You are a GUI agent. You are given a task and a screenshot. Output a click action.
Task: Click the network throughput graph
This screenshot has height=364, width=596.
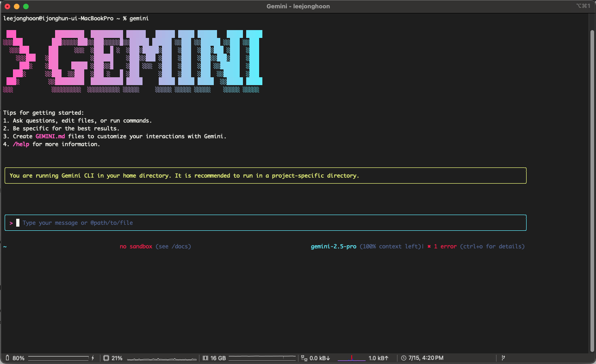[352, 358]
